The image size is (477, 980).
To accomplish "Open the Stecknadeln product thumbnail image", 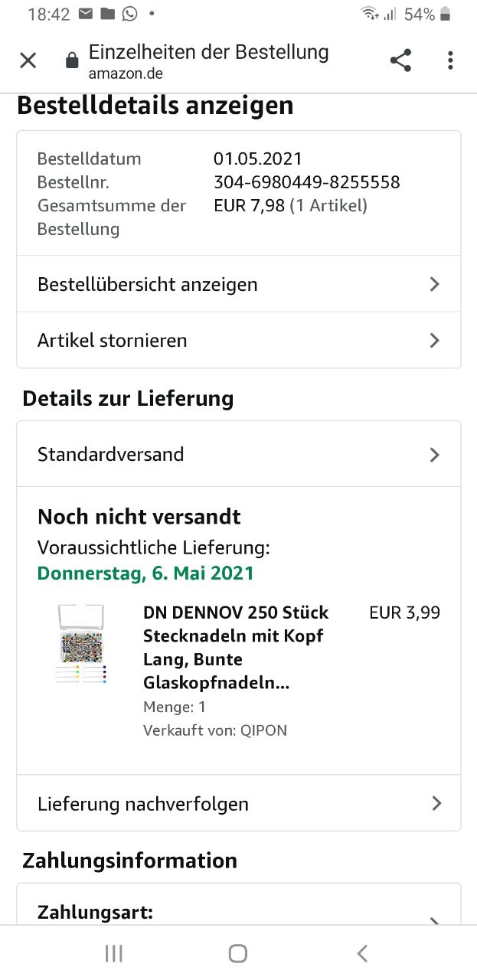I will (81, 645).
